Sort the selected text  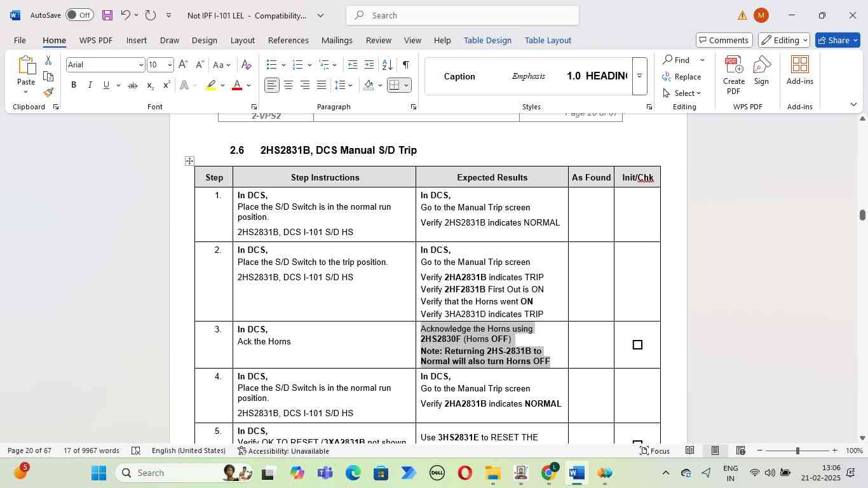click(387, 65)
